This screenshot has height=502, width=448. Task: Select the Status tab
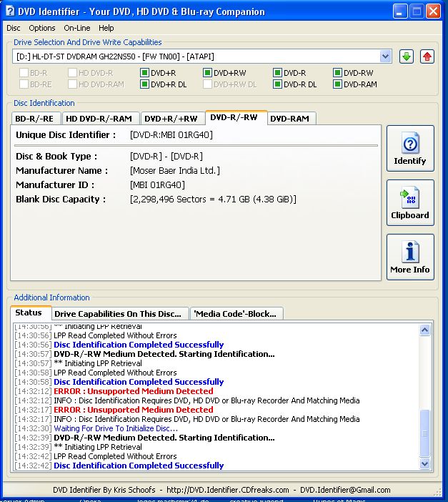click(31, 312)
